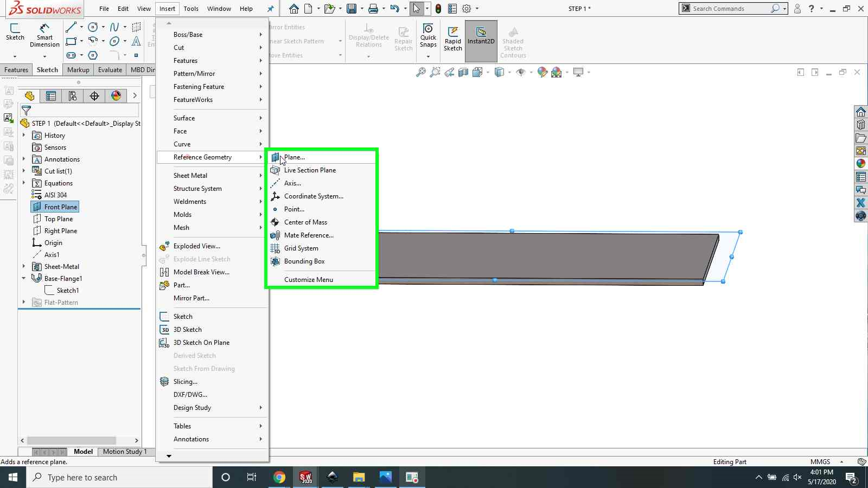868x488 pixels.
Task: Click Zoom to Area icon
Action: coord(435,72)
